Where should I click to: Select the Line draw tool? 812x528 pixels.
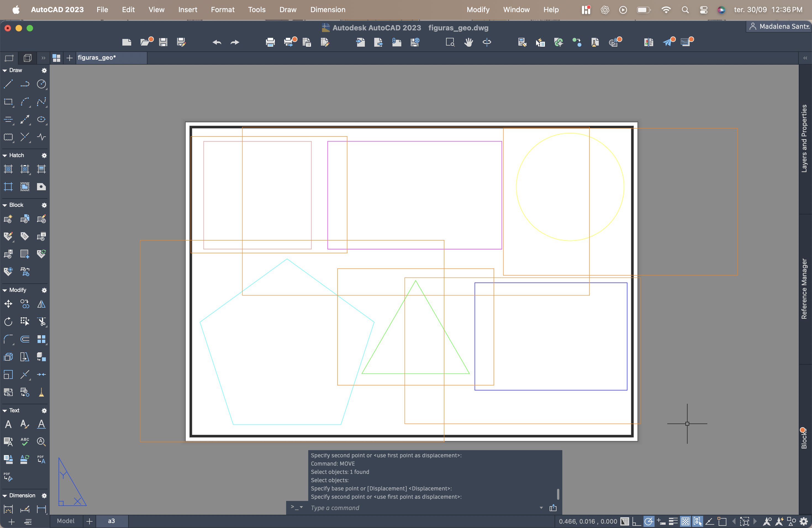coord(8,84)
